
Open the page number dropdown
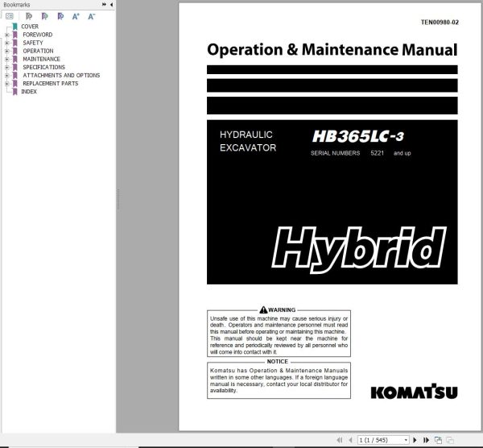click(406, 440)
